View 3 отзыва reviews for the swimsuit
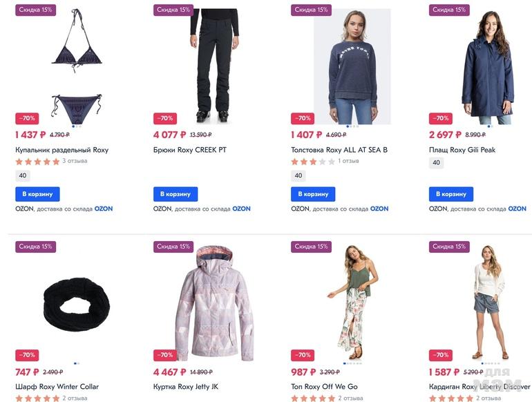Screen dimensions: 532x402 [x=75, y=161]
